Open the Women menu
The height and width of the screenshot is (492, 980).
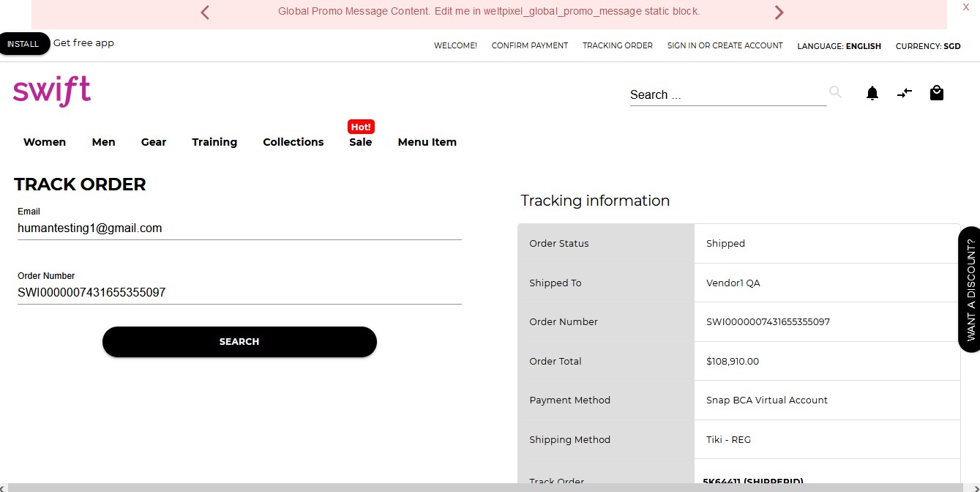(44, 142)
